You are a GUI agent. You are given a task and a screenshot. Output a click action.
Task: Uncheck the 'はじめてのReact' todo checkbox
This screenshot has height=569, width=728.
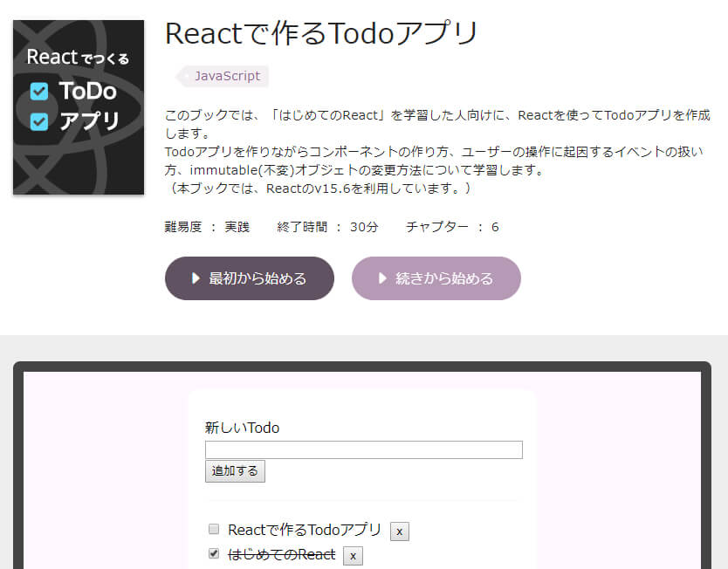(214, 553)
